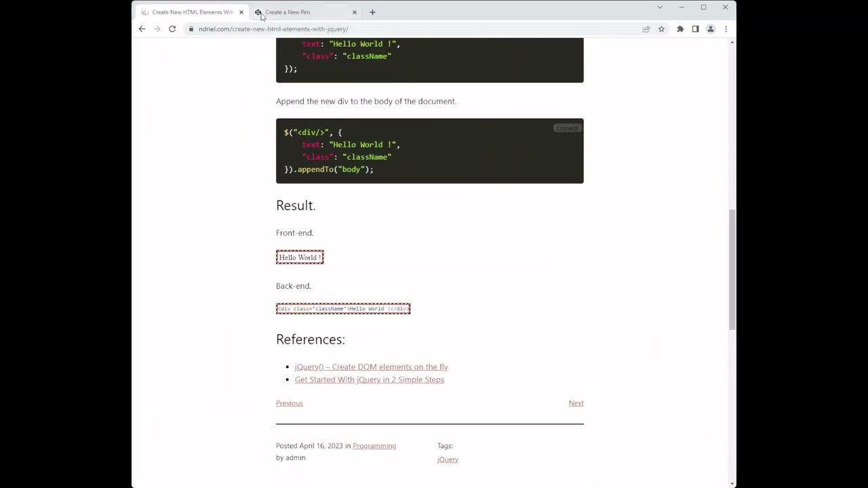Viewport: 868px width, 488px height.
Task: Minimize the Chrome window
Action: point(682,7)
